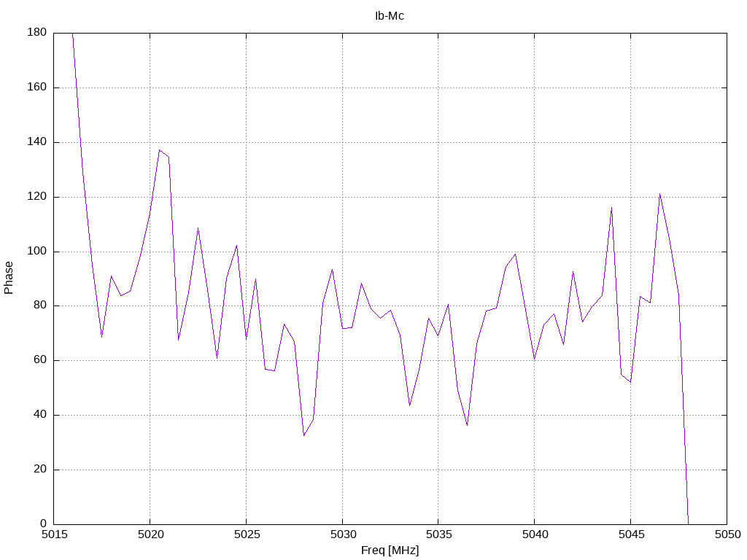This screenshot has height=560, width=747.
Task: Click the 'Phase' y-axis label
Action: click(x=9, y=278)
